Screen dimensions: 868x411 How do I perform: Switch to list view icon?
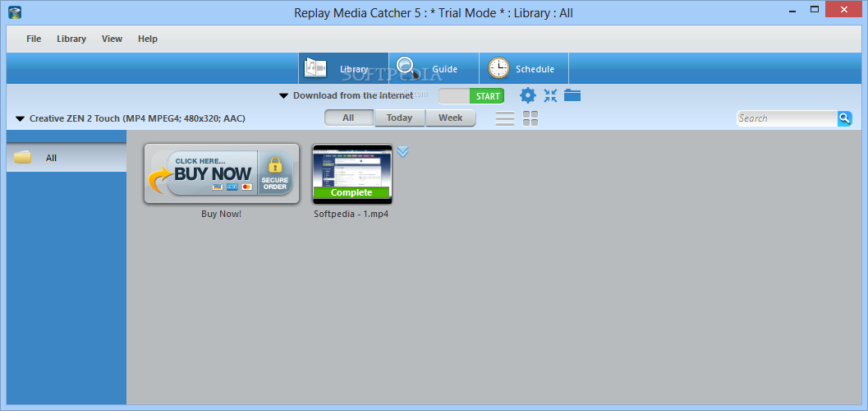click(505, 118)
